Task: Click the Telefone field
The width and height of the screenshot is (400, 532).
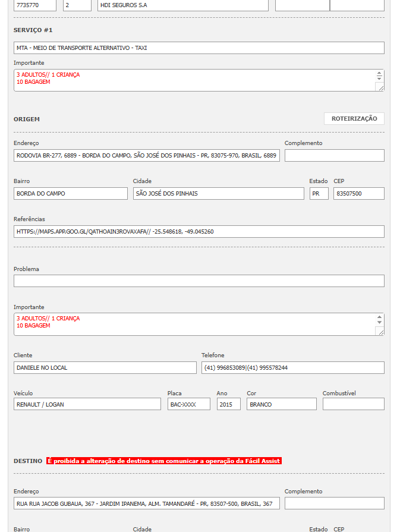Action: (292, 368)
